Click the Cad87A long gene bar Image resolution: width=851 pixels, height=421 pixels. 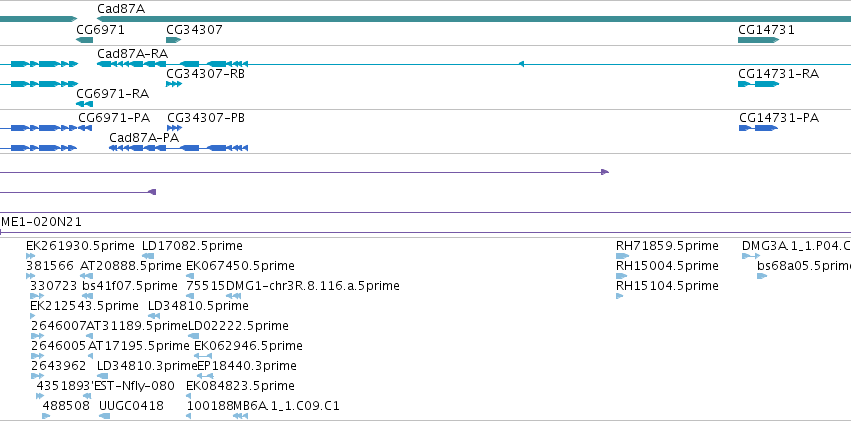coord(474,19)
